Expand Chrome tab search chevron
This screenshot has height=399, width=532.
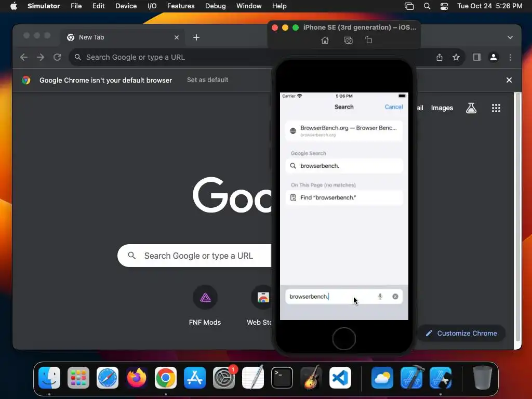tap(510, 37)
